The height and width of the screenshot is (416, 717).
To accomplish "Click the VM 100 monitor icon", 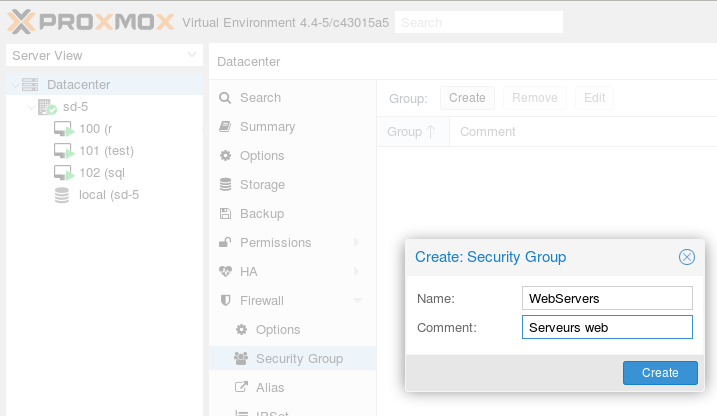I will tap(64, 129).
